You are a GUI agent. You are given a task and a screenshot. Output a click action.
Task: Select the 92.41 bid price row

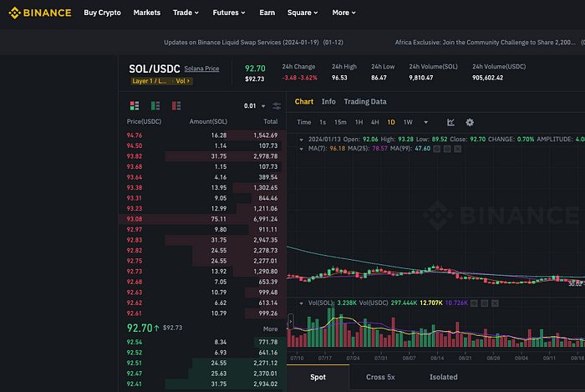(202, 384)
